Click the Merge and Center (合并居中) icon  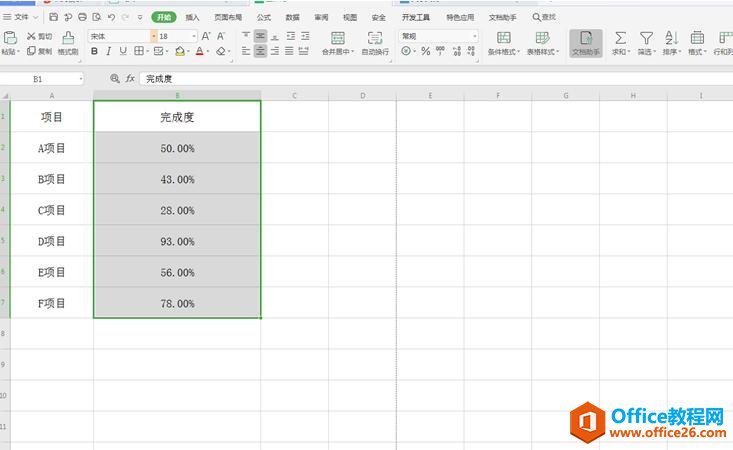point(338,38)
